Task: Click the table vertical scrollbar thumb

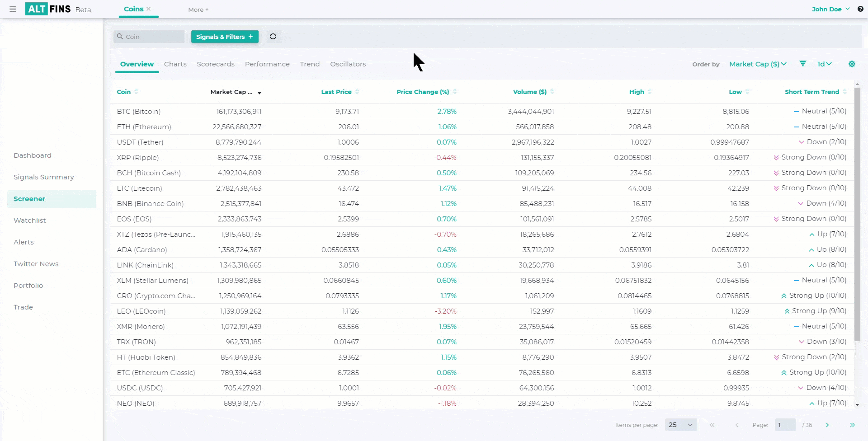Action: click(x=857, y=215)
